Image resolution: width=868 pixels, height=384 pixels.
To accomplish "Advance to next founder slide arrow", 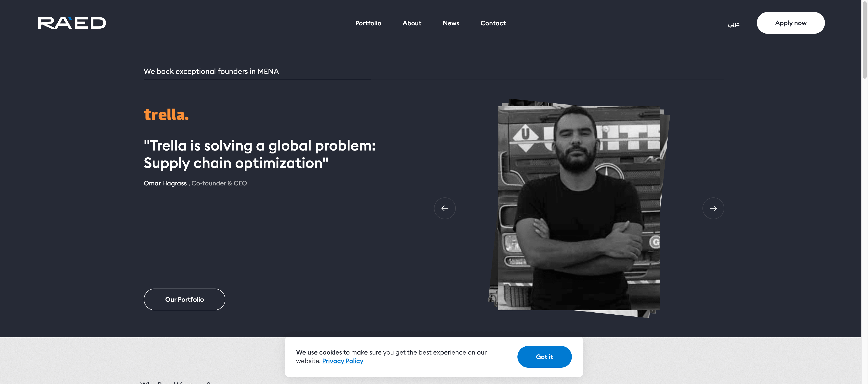I will pos(713,208).
